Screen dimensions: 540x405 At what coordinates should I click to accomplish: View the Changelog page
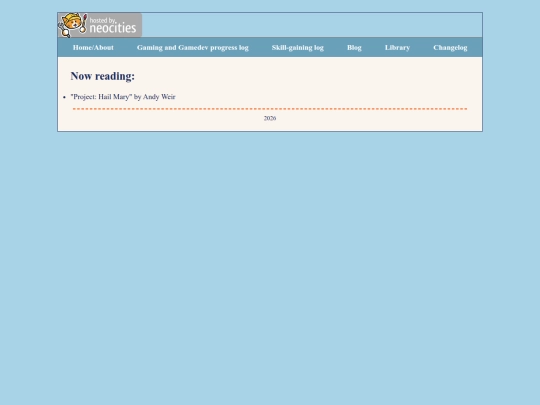pyautogui.click(x=450, y=48)
